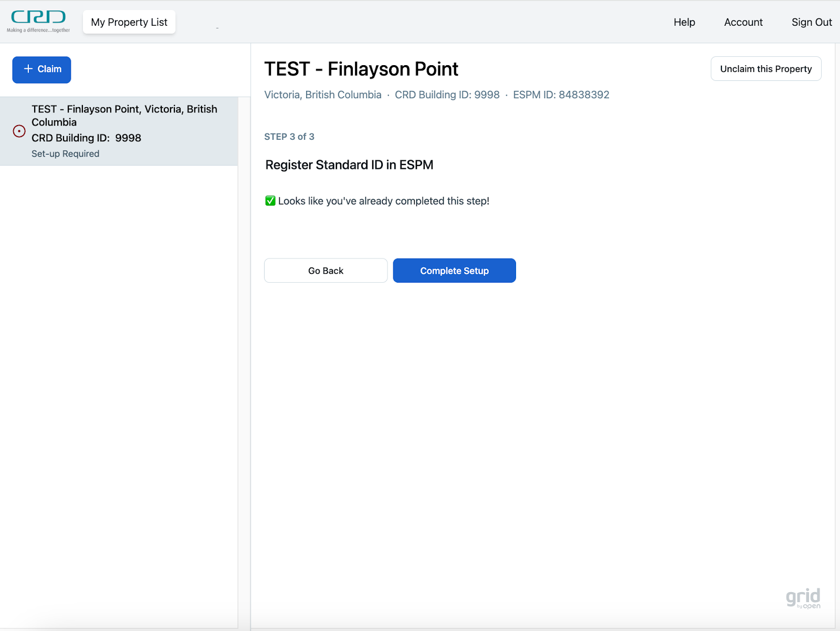Open the Help menu item

pyautogui.click(x=684, y=22)
